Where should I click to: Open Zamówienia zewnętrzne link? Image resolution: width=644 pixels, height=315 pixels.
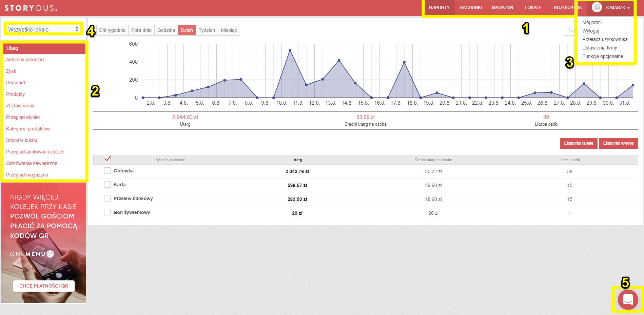32,163
